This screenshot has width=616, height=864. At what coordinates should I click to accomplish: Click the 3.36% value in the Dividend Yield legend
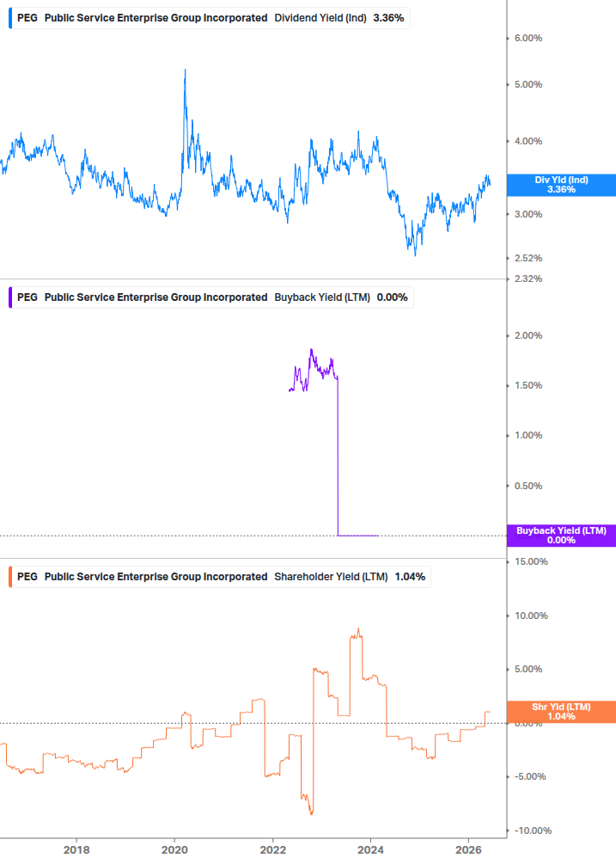point(388,18)
